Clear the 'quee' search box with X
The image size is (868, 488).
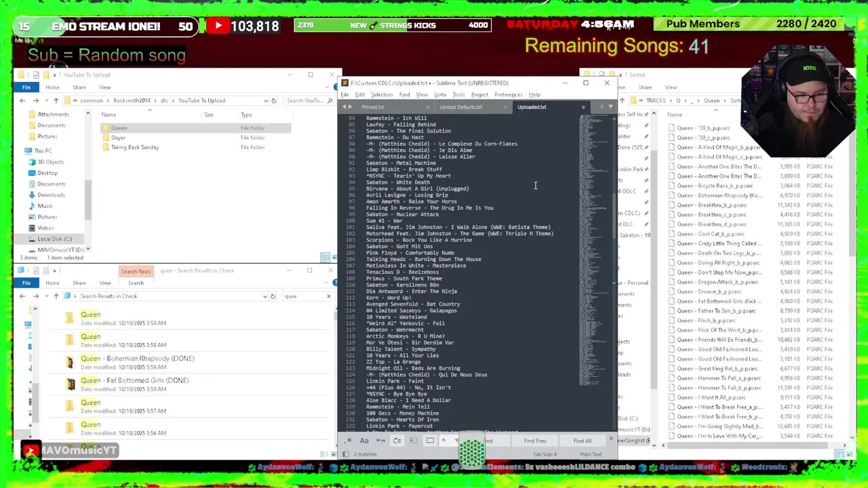(x=329, y=296)
